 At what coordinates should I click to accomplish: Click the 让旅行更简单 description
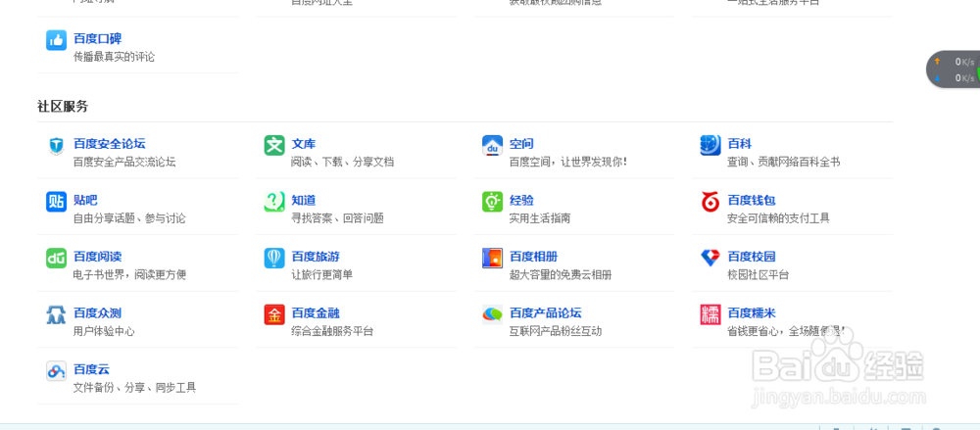coord(321,274)
